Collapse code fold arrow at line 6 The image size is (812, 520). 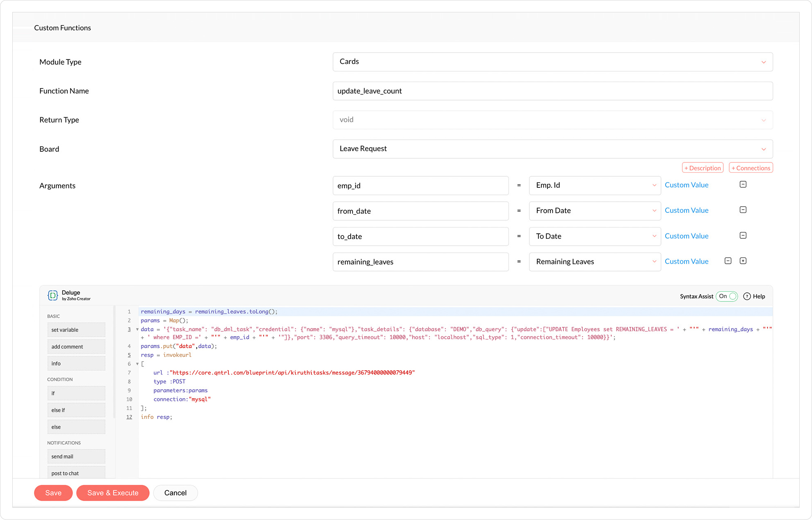[137, 364]
